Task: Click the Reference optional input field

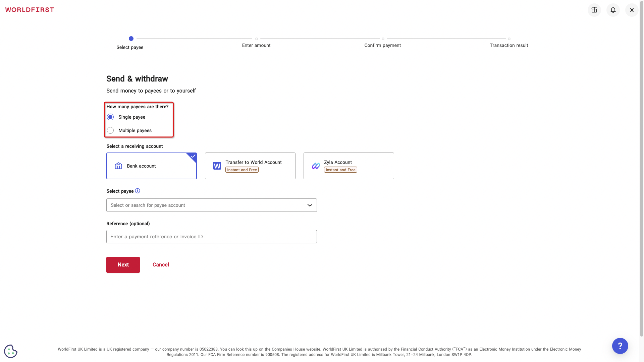Action: (x=211, y=237)
